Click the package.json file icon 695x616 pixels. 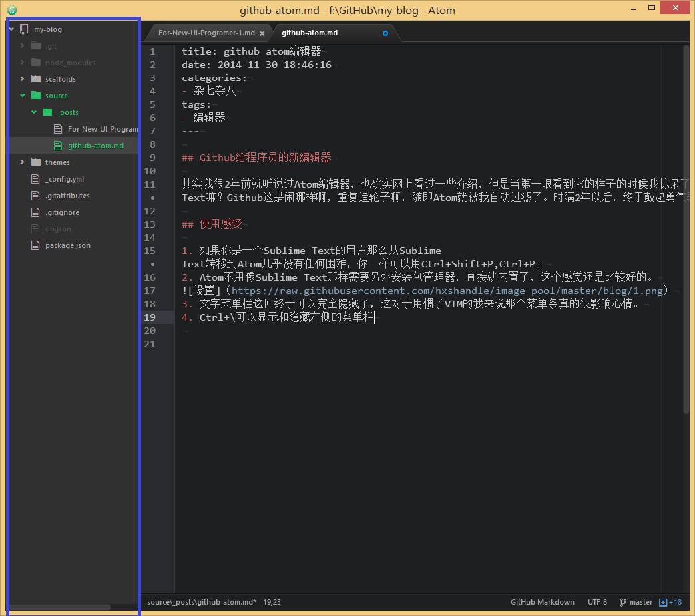tap(35, 245)
